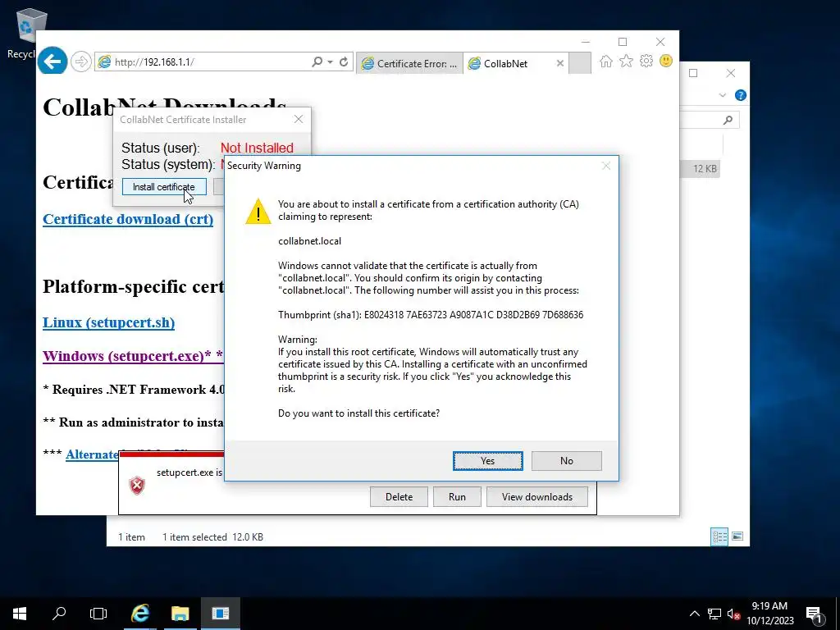
Task: Expand the File Explorer ribbon chevron
Action: point(722,95)
